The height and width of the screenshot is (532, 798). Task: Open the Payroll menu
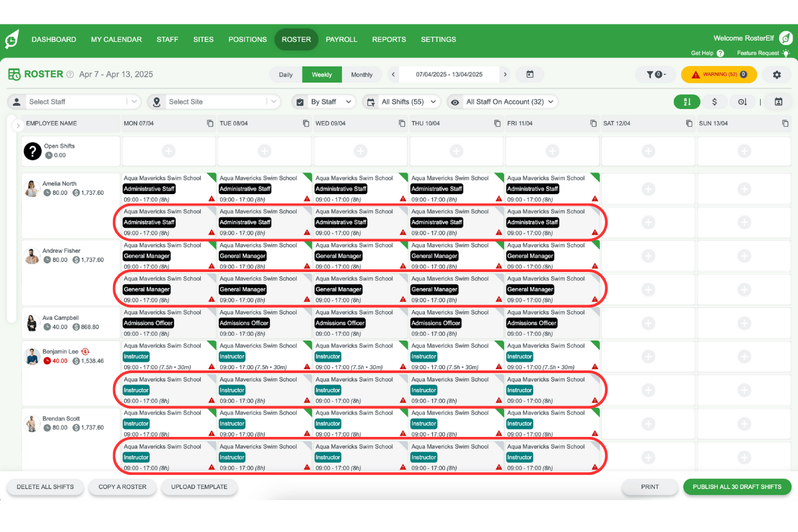coord(341,39)
